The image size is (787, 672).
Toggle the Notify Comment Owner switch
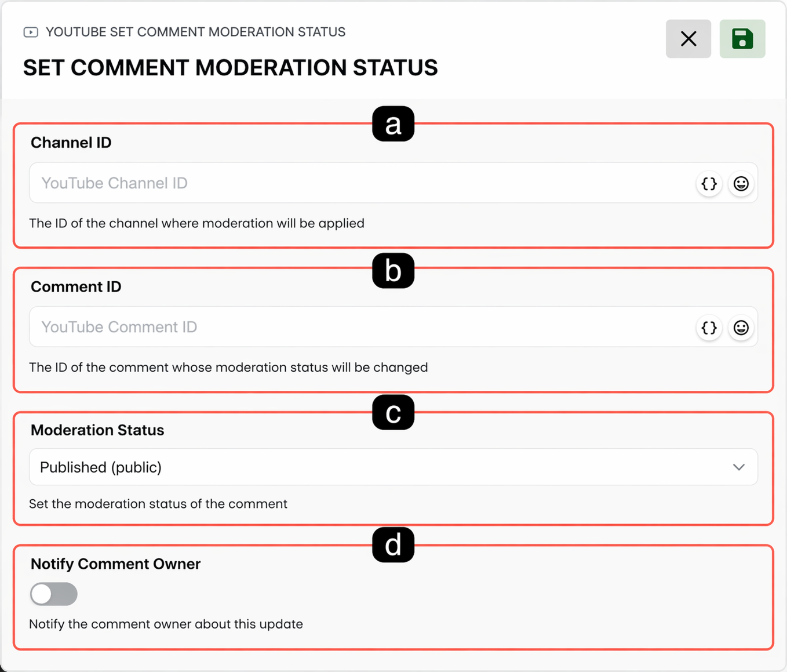54,594
